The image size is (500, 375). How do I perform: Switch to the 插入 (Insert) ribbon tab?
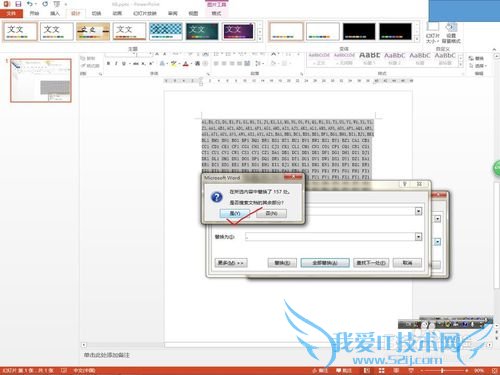[55, 13]
